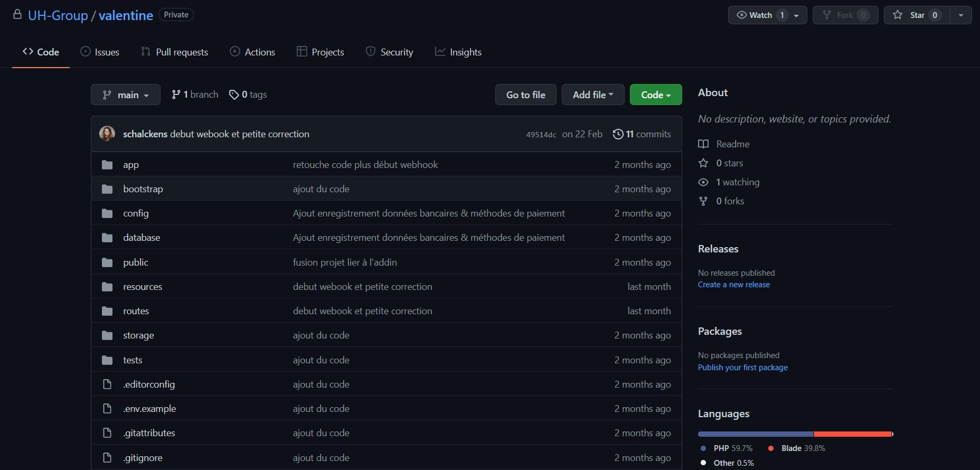Click the routes folder icon
Screen dimensions: 980x470
107,311
